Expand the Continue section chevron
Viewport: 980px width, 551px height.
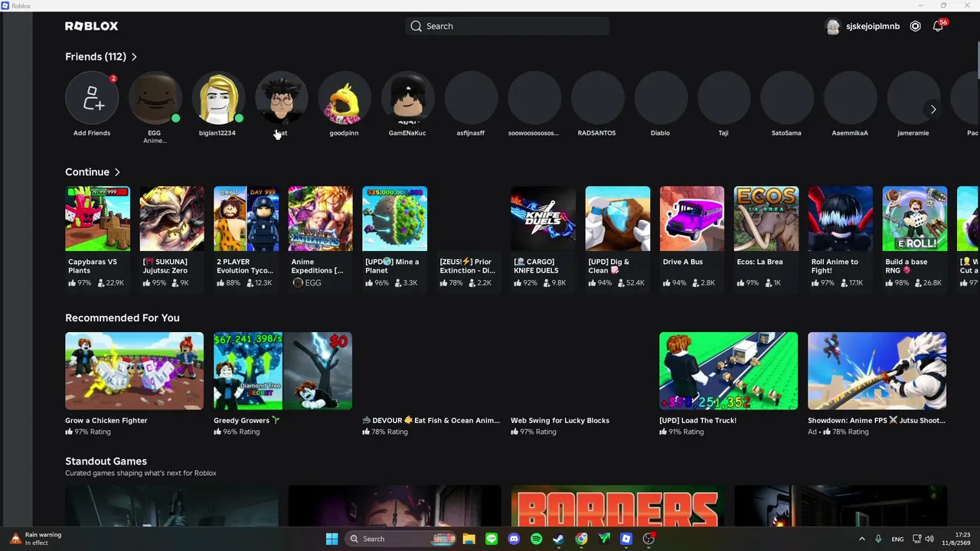click(x=117, y=172)
